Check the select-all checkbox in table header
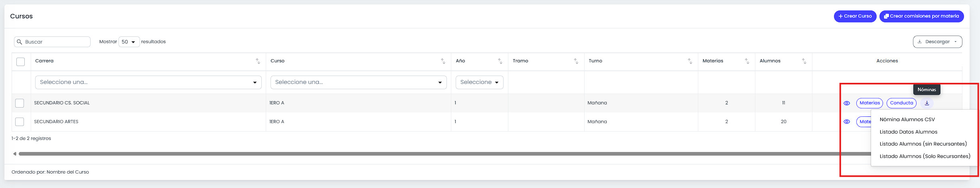980x188 pixels. click(x=20, y=62)
